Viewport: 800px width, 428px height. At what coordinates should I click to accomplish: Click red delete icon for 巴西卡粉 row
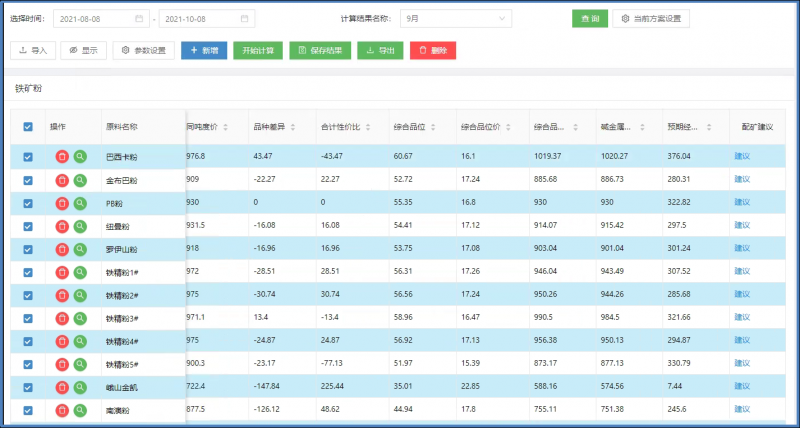pyautogui.click(x=62, y=156)
